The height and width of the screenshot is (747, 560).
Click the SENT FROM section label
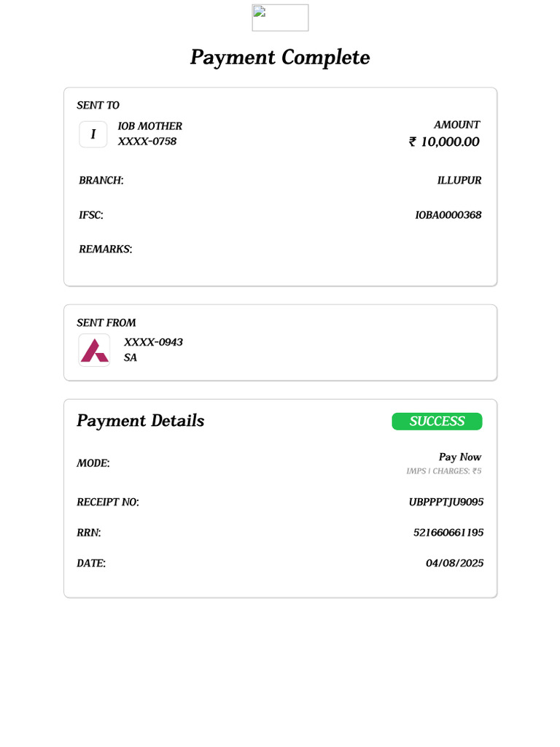tap(106, 322)
